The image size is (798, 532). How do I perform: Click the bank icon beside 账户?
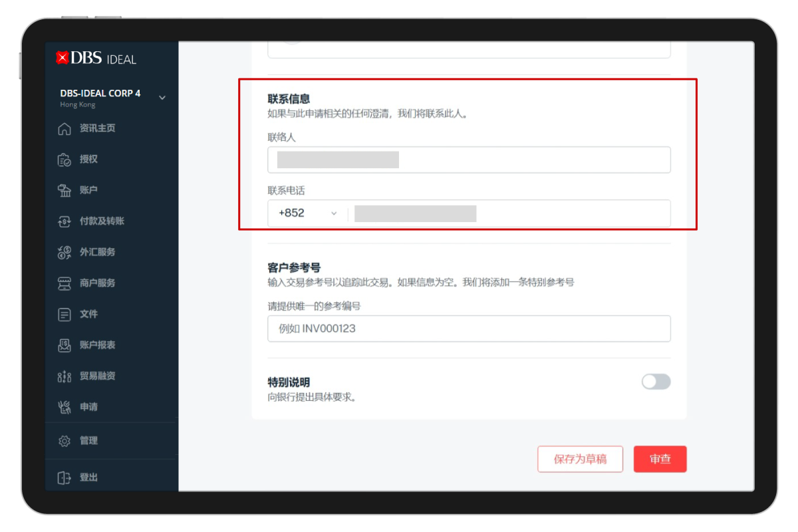tap(65, 191)
